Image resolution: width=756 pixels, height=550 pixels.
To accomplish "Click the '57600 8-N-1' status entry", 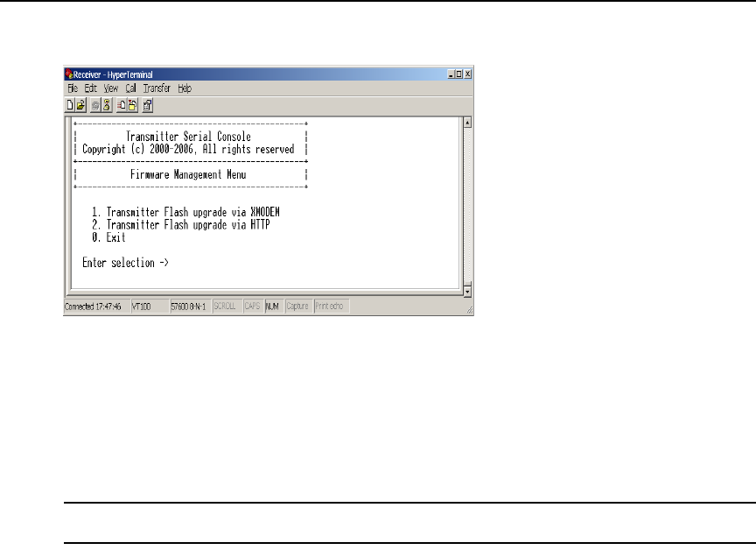I will pos(190,307).
